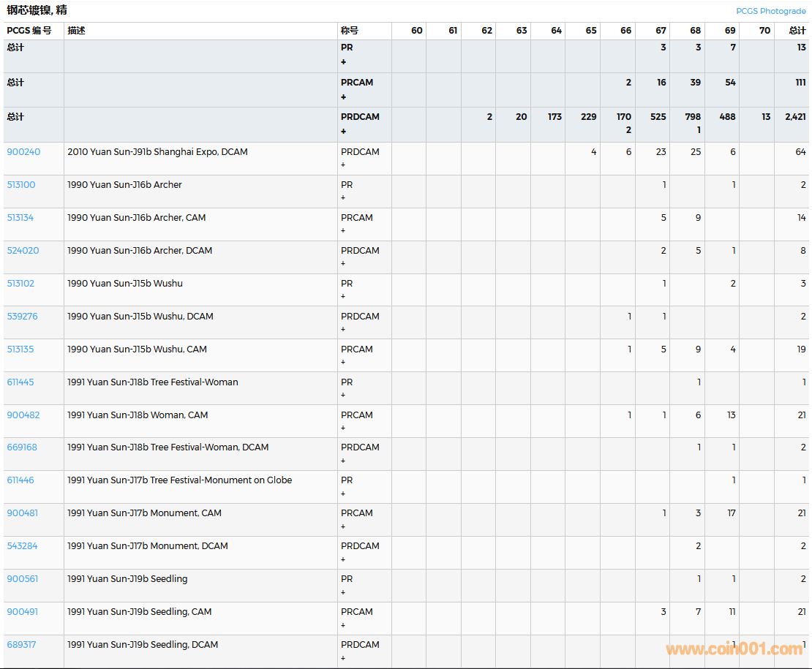Click the 900482 Woman CAM link
Viewport: 812px width, 669px height.
[23, 415]
